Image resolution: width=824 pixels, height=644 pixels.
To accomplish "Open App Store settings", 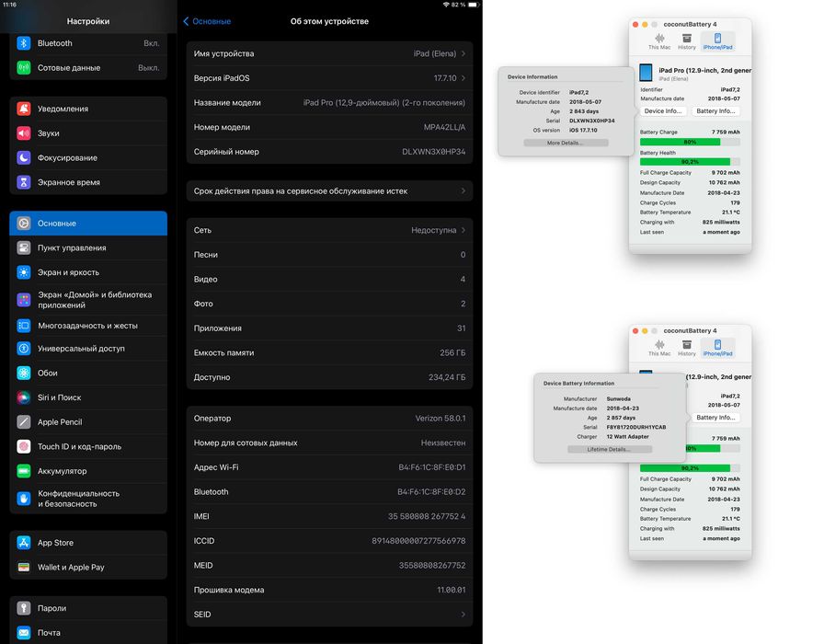I will click(x=88, y=543).
